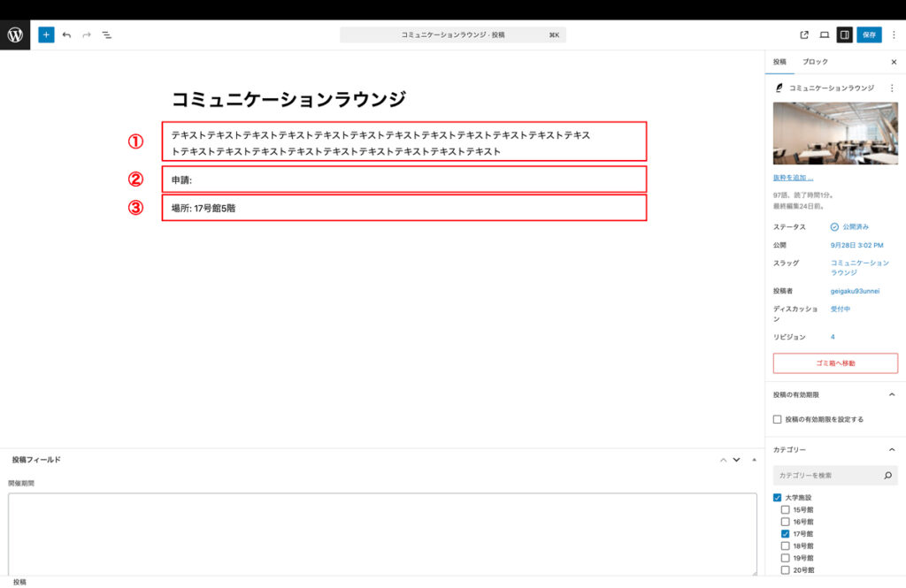The height and width of the screenshot is (588, 906).
Task: Uncheck the 大学施設 category checkbox
Action: click(x=777, y=498)
